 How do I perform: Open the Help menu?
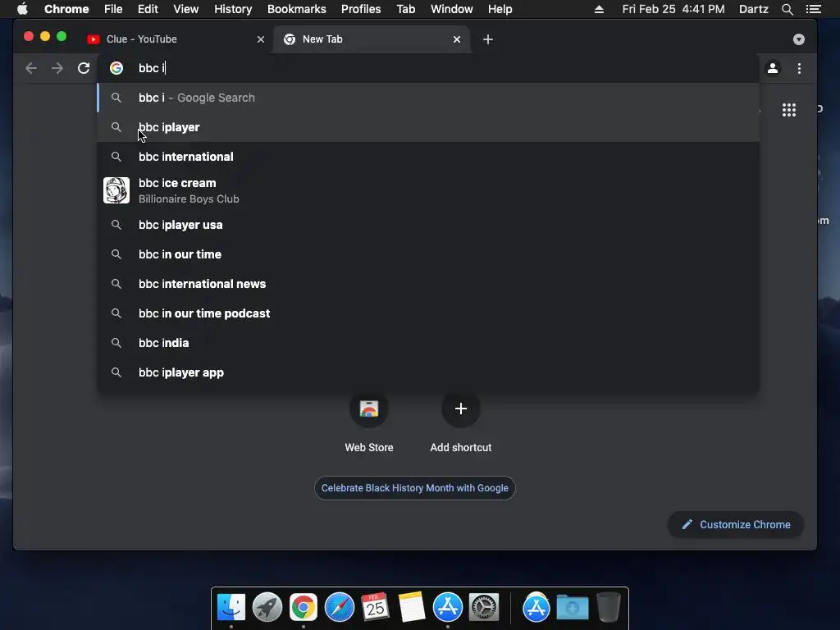click(500, 9)
